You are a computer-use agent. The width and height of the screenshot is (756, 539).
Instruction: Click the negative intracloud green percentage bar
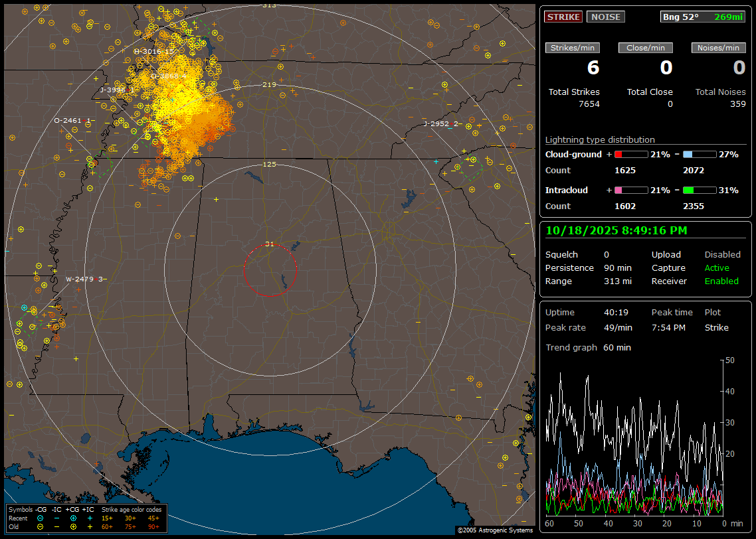pos(700,191)
